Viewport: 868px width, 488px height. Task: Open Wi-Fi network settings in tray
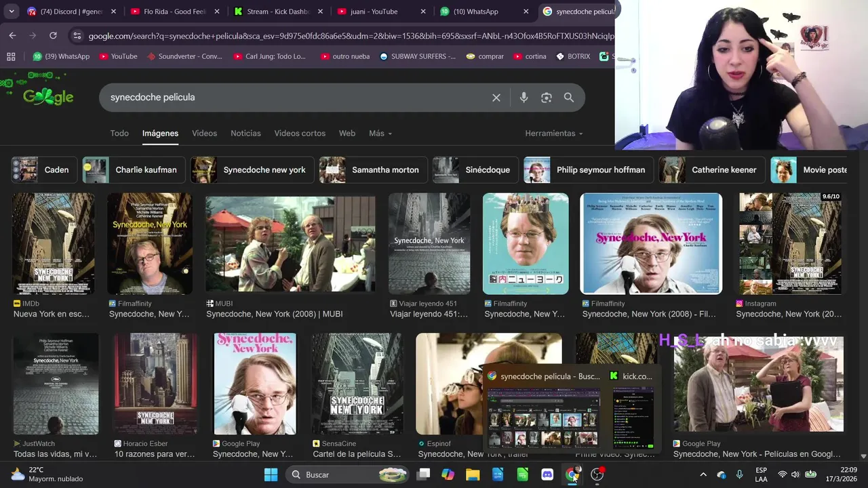point(782,474)
